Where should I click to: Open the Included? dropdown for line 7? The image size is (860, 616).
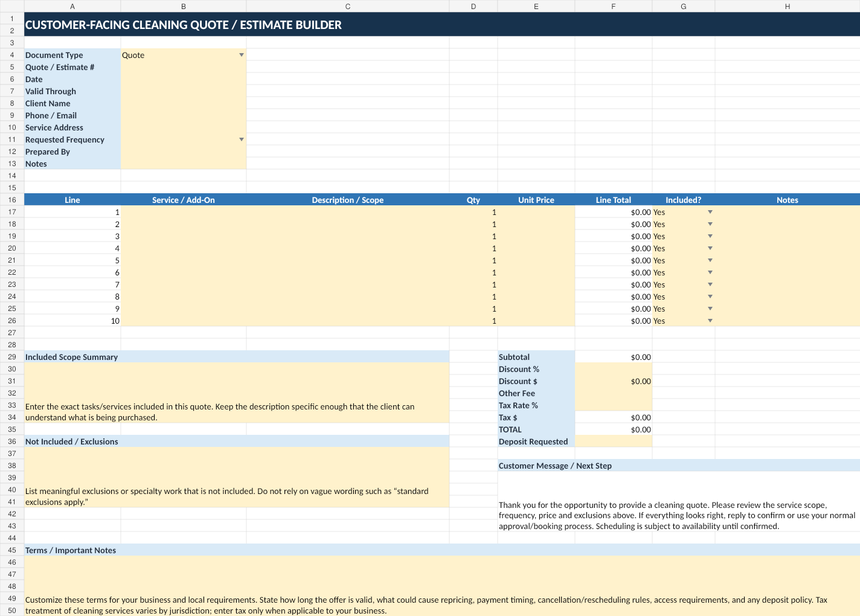pyautogui.click(x=710, y=284)
